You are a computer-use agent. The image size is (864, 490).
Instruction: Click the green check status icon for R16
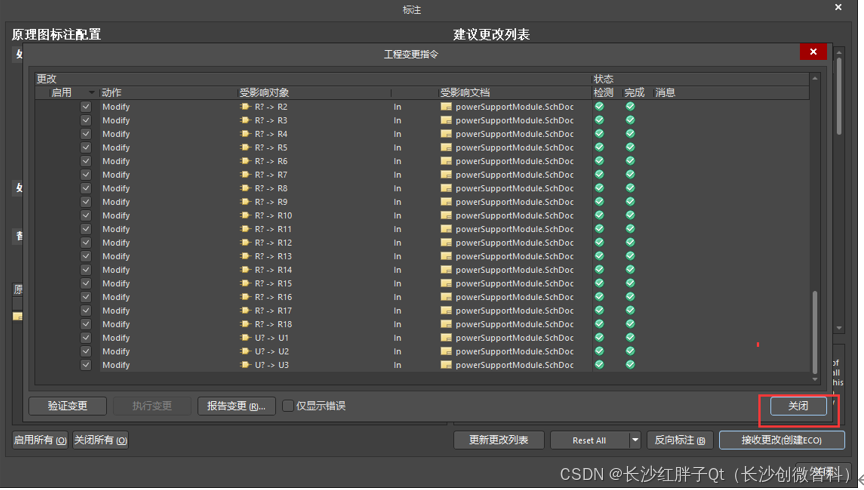[x=600, y=297]
